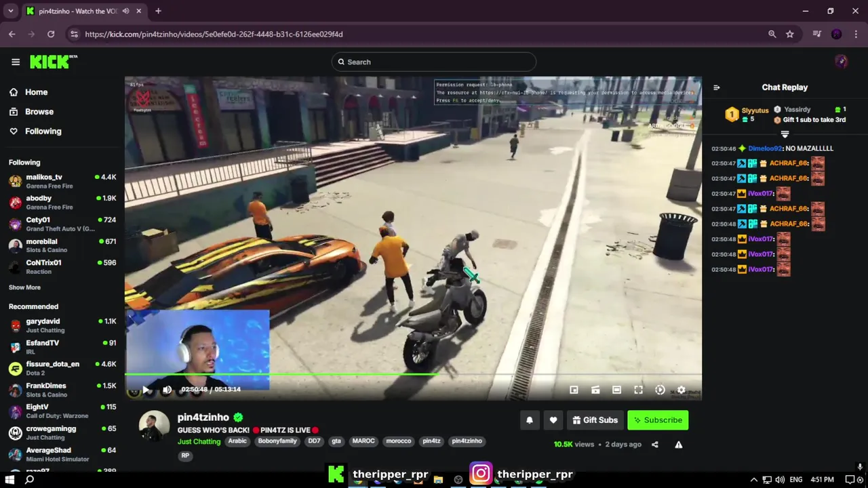Mute the video player volume
Viewport: 868px width, 488px height.
167,390
